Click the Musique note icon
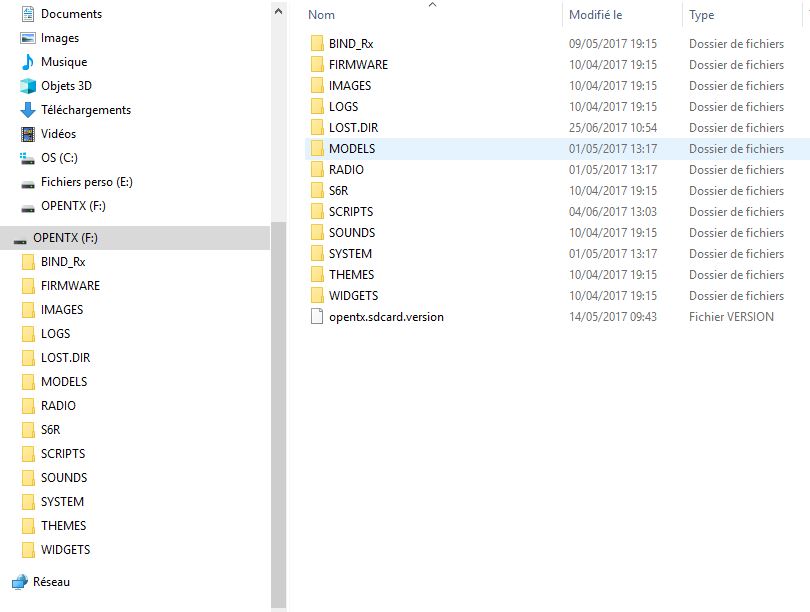Screen dimensions: 810x612 (x=28, y=62)
